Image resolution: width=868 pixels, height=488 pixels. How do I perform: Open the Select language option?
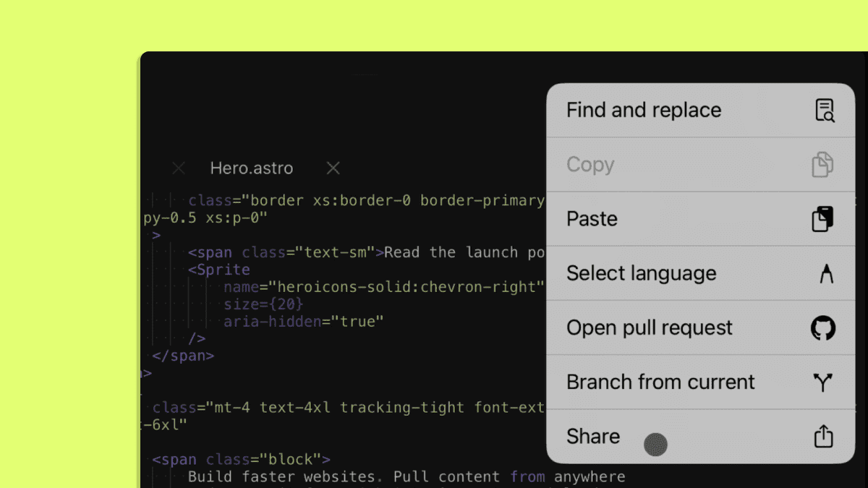click(x=641, y=273)
